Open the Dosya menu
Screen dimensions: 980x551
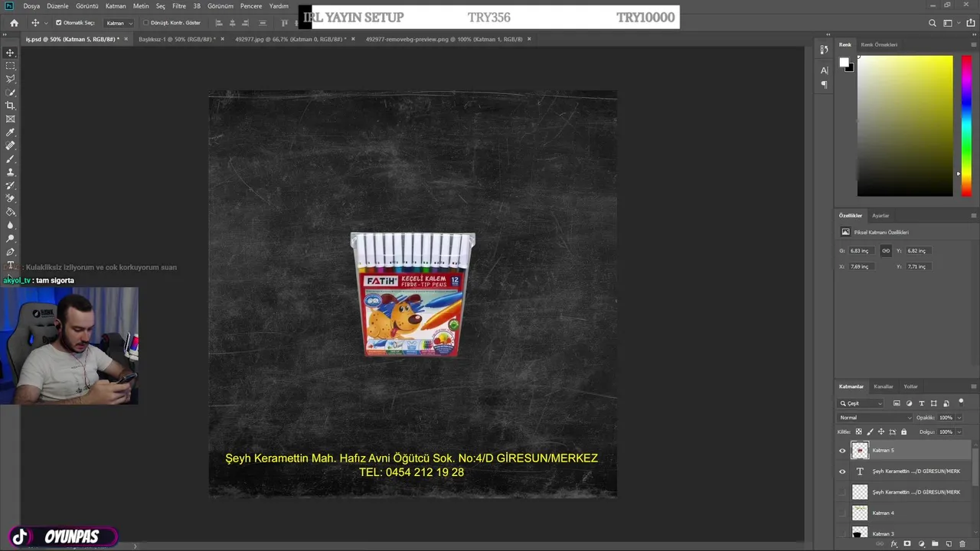click(x=31, y=6)
